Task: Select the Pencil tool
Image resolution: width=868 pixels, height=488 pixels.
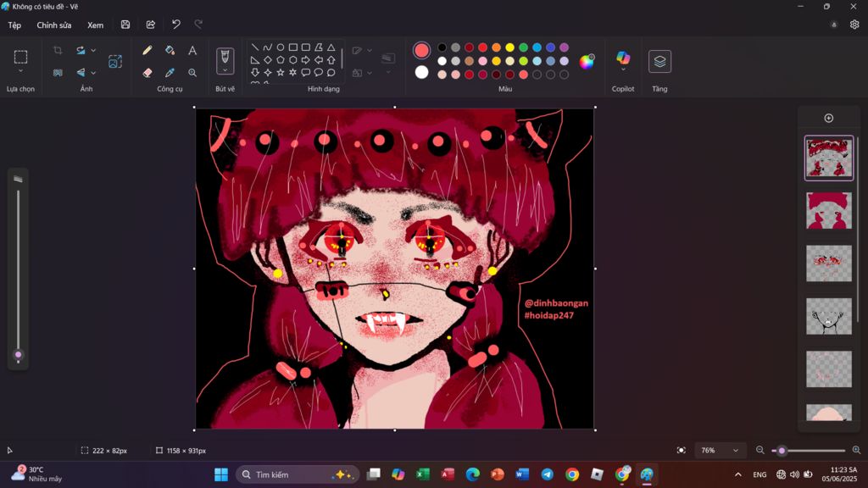Action: point(147,51)
